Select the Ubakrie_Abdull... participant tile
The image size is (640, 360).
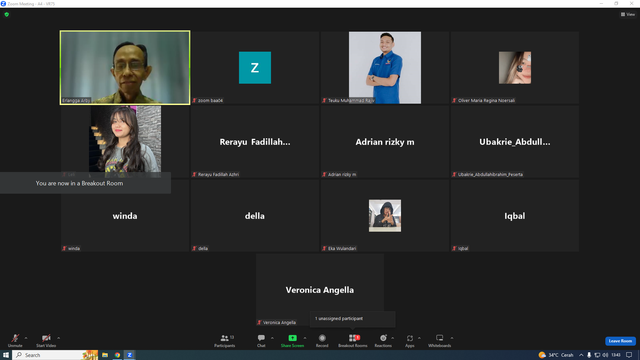515,142
